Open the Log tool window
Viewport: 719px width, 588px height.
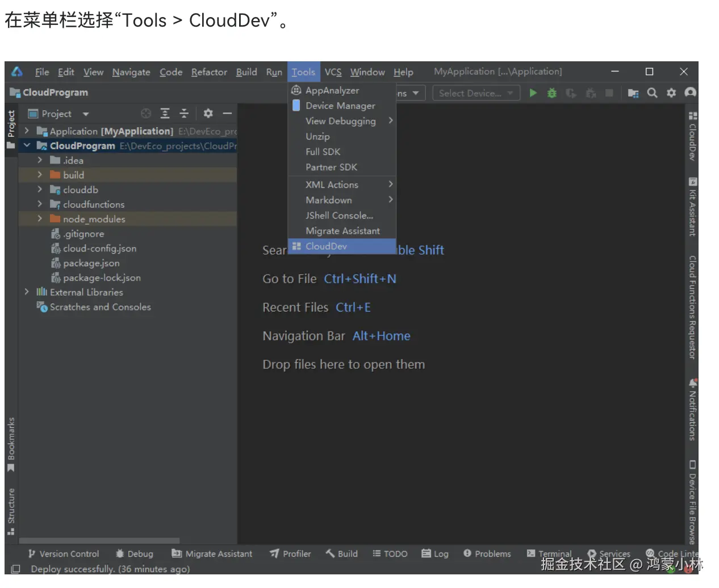pyautogui.click(x=435, y=553)
